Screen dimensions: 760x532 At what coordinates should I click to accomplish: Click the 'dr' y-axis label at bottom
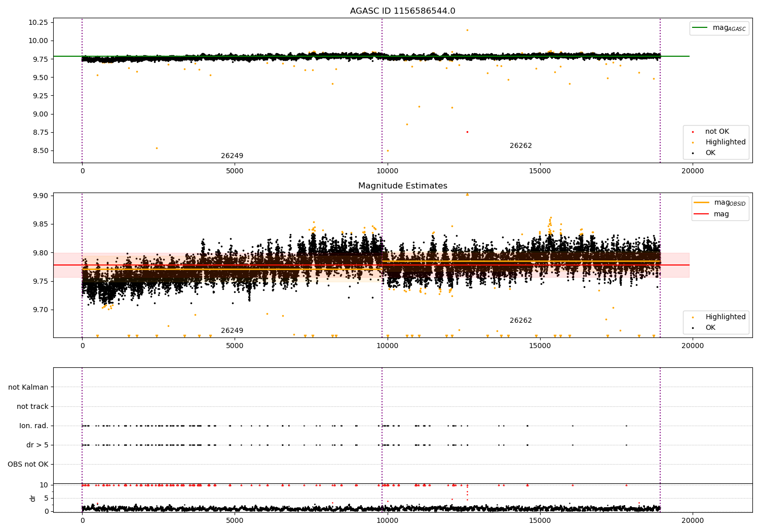point(33,498)
